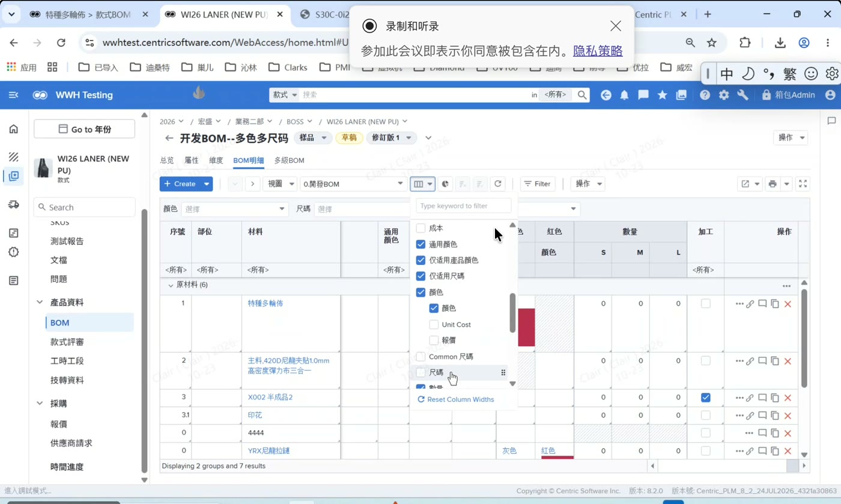The image size is (841, 504).
Task: Click the link icon in row 2
Action: click(750, 361)
